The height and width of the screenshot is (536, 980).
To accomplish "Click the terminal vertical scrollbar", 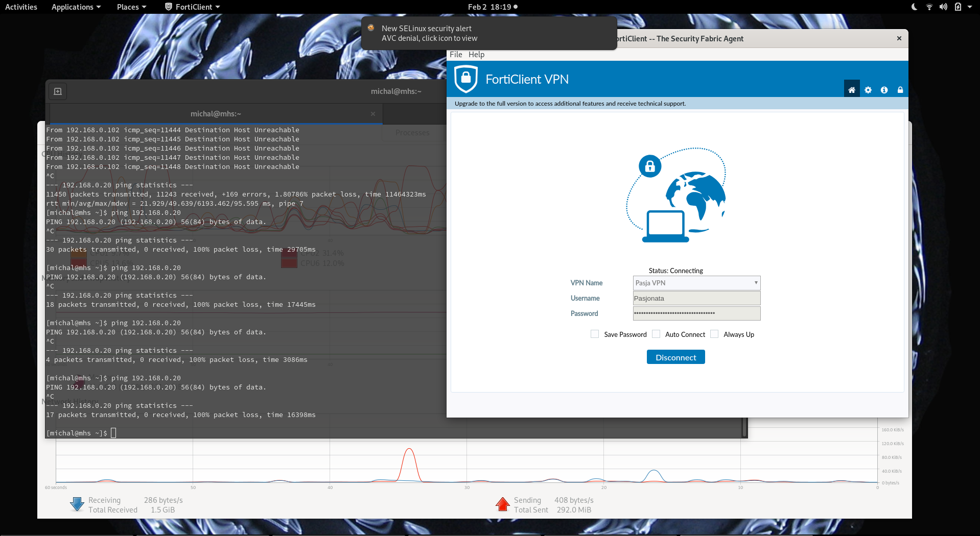I will (x=745, y=427).
